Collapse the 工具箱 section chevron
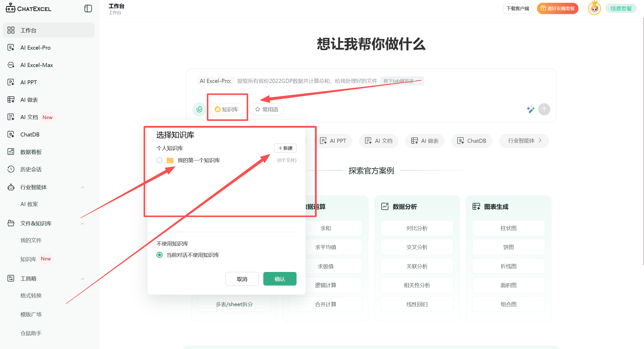 coord(83,279)
